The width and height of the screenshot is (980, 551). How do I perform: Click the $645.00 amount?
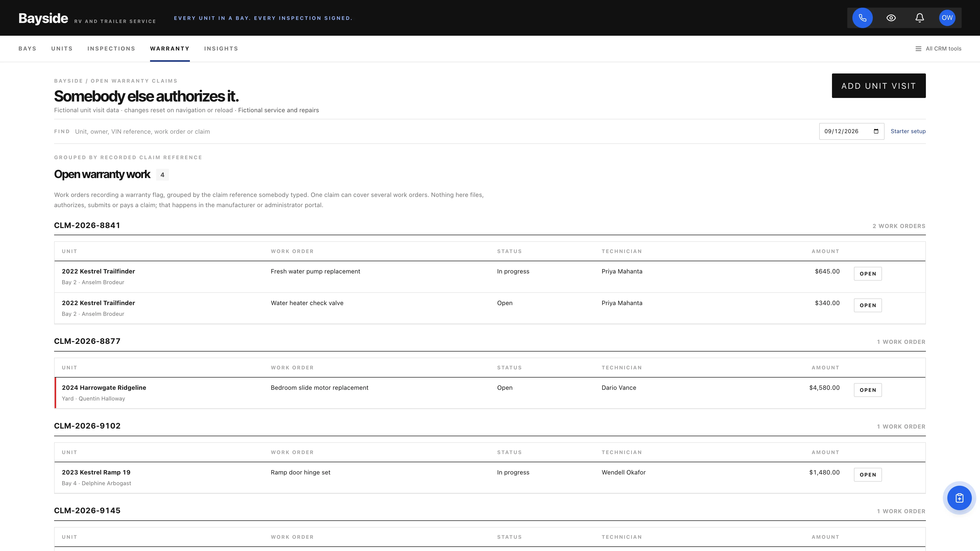pos(827,271)
